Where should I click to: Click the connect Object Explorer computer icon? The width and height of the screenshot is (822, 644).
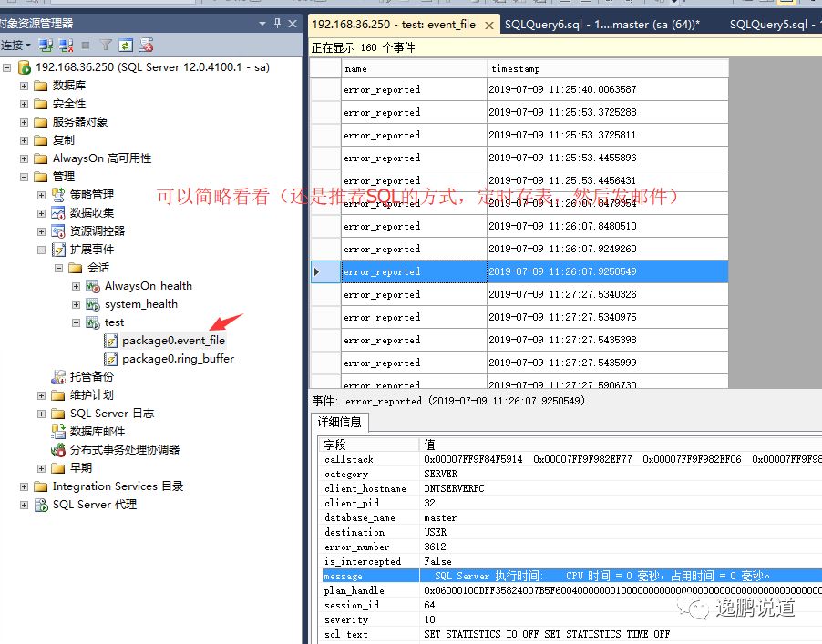[x=46, y=46]
